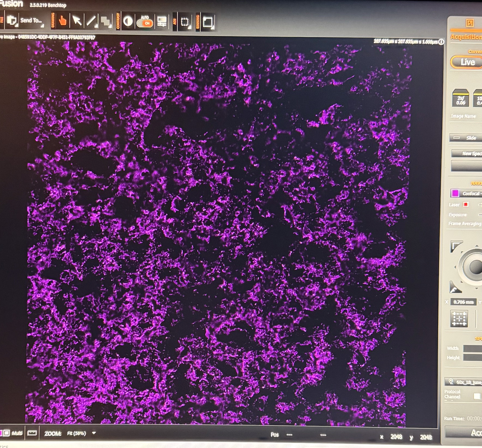
Task: Select the pan hand tool
Action: point(62,21)
